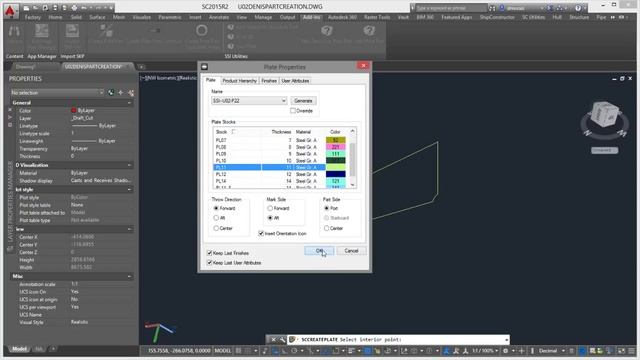Screen dimensions: 640x360
Task: Select Mark Side Forward radio button
Action: pyautogui.click(x=270, y=208)
